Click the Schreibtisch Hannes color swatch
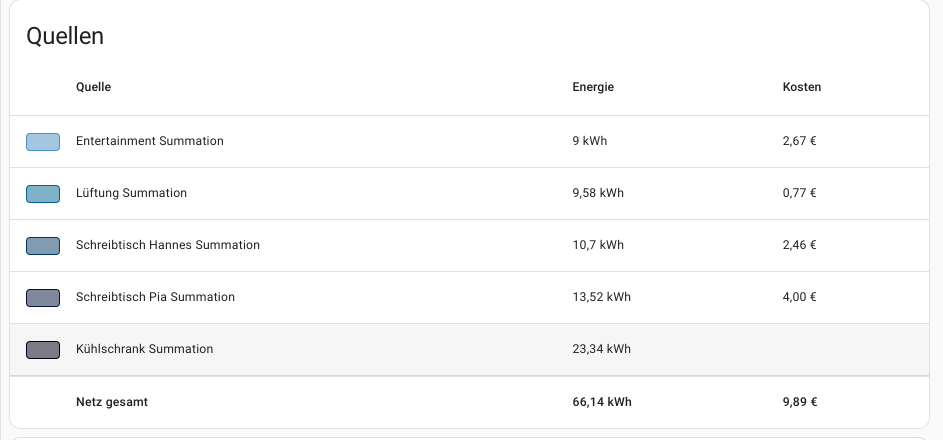 click(x=43, y=246)
